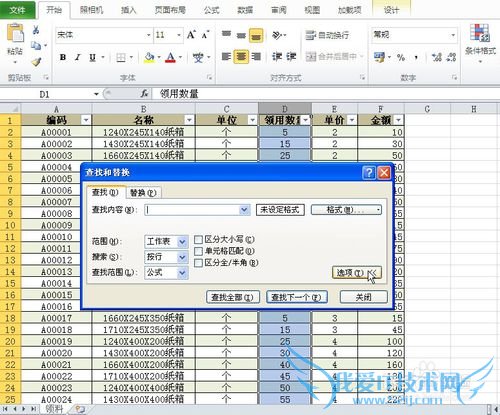This screenshot has height=415, width=500.
Task: Enable 区分全/半角 checkbox
Action: click(198, 263)
